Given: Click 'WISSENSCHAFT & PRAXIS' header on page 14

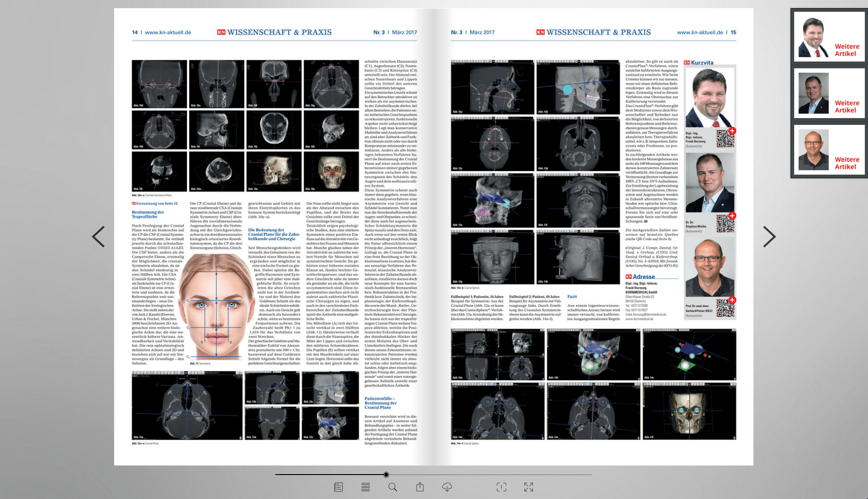Looking at the screenshot, I should [279, 33].
